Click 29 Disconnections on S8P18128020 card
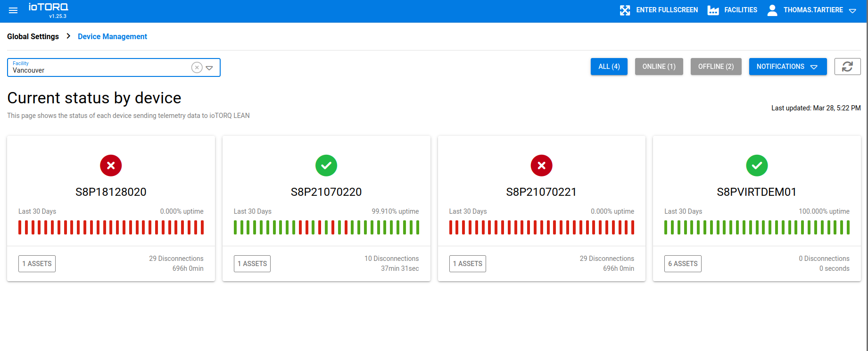The image size is (868, 351). pos(176,259)
